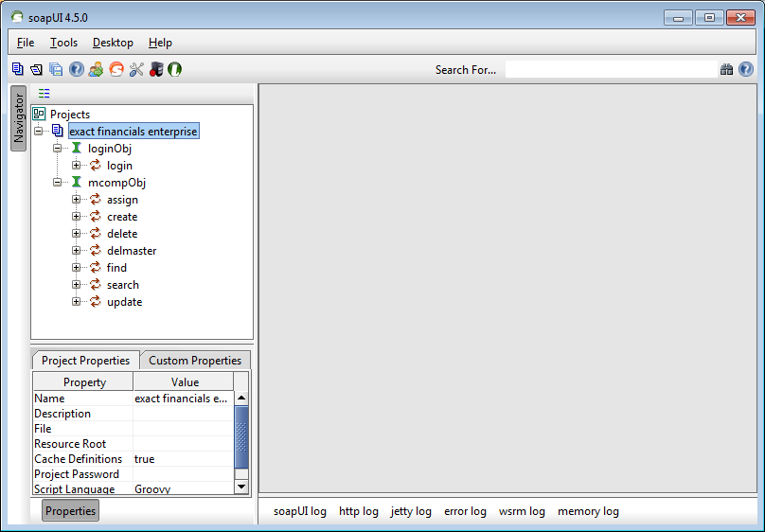
Task: Click the orange S icon in toolbar
Action: tap(116, 69)
